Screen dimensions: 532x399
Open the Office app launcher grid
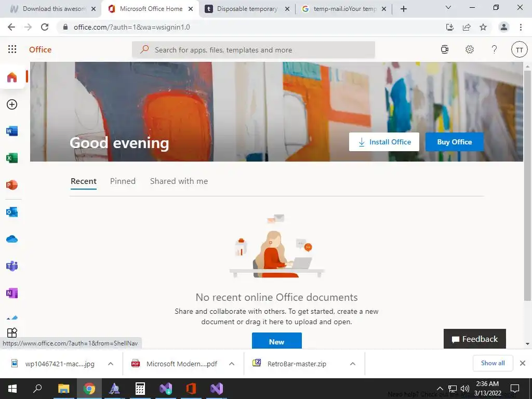[12, 49]
